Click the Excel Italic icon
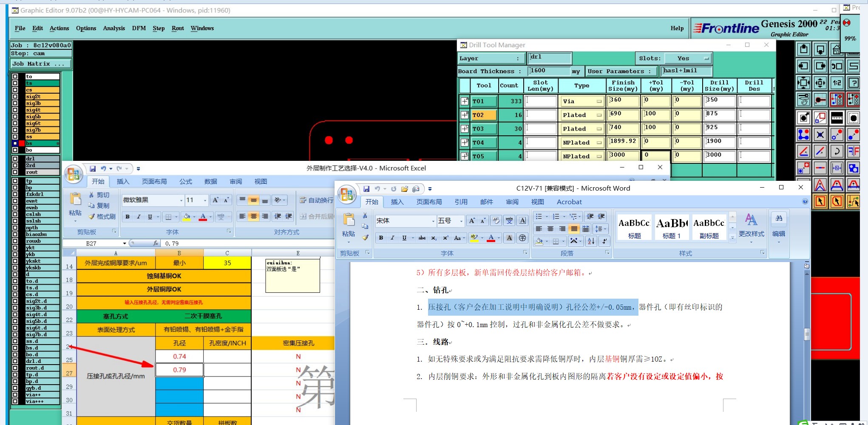 pyautogui.click(x=139, y=217)
